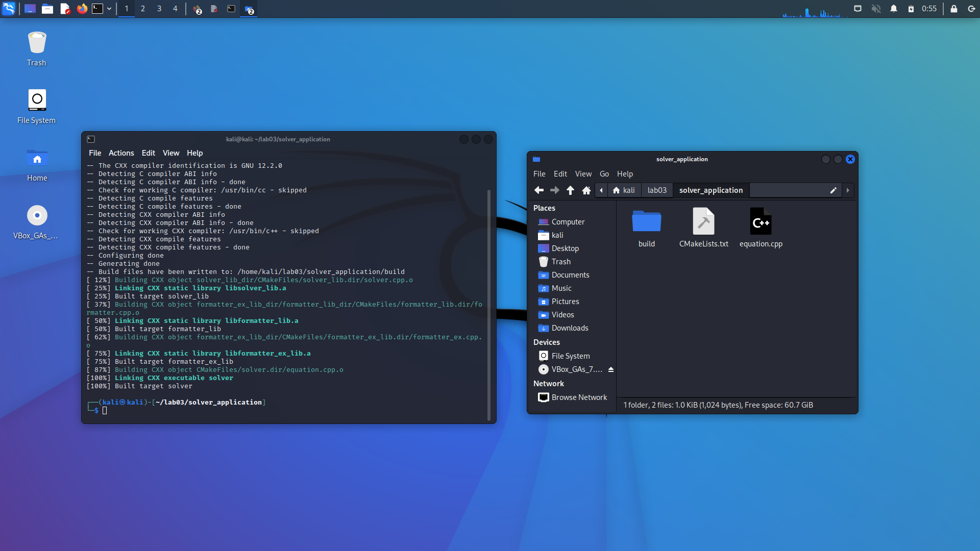Open the Go menu in the file manager

click(x=604, y=173)
